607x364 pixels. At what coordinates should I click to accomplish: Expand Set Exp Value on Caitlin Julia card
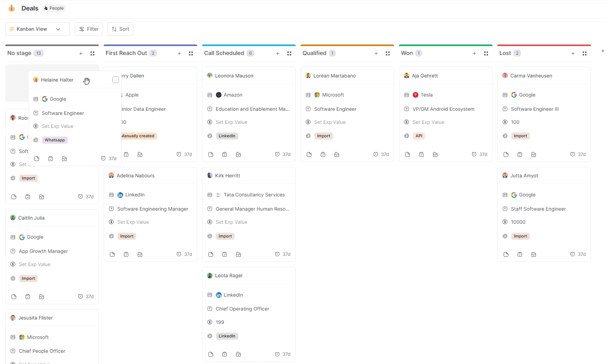[x=35, y=264]
